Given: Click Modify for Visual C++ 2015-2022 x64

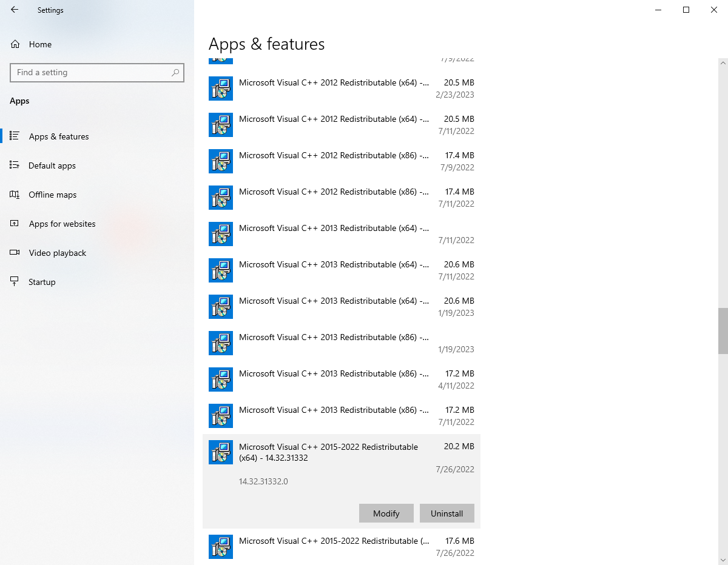Looking at the screenshot, I should [386, 513].
